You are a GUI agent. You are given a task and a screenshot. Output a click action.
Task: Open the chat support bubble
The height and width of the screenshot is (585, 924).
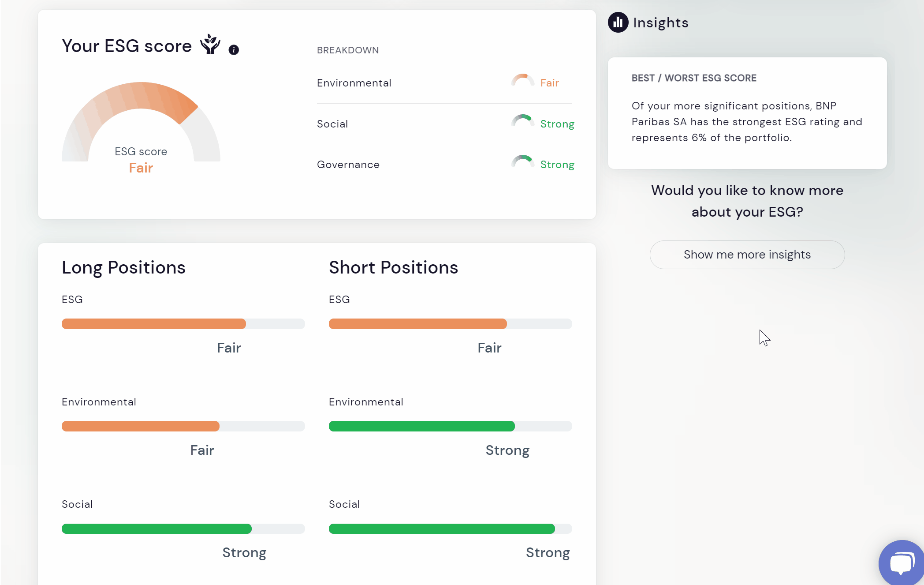(901, 563)
